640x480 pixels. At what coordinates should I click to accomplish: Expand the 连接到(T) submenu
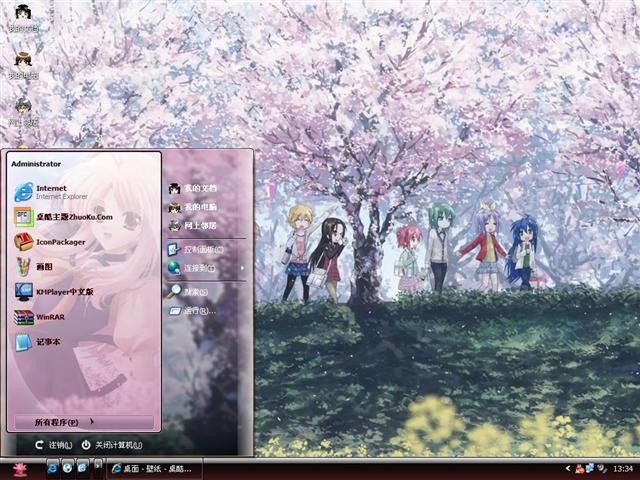pos(207,268)
